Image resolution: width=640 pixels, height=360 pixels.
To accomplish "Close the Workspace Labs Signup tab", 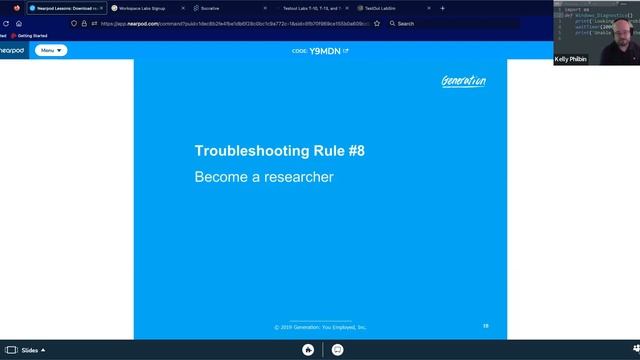I will click(x=183, y=8).
